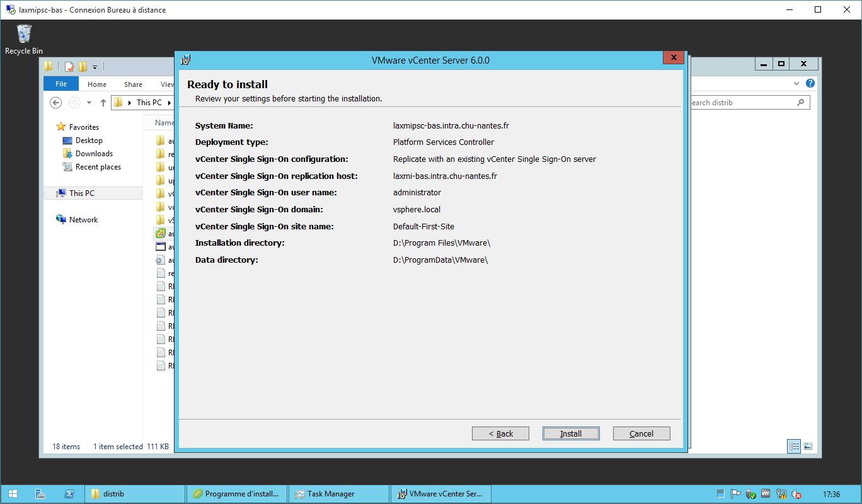Screen dimensions: 862x504
Task: Go up one folder level
Action: tap(103, 103)
